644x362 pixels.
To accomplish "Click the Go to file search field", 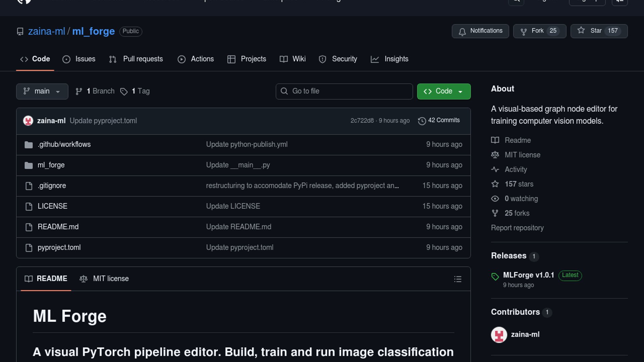I will (344, 91).
